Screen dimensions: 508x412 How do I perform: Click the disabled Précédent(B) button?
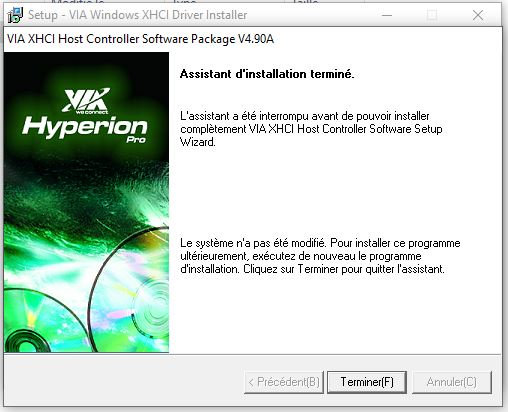coord(284,382)
